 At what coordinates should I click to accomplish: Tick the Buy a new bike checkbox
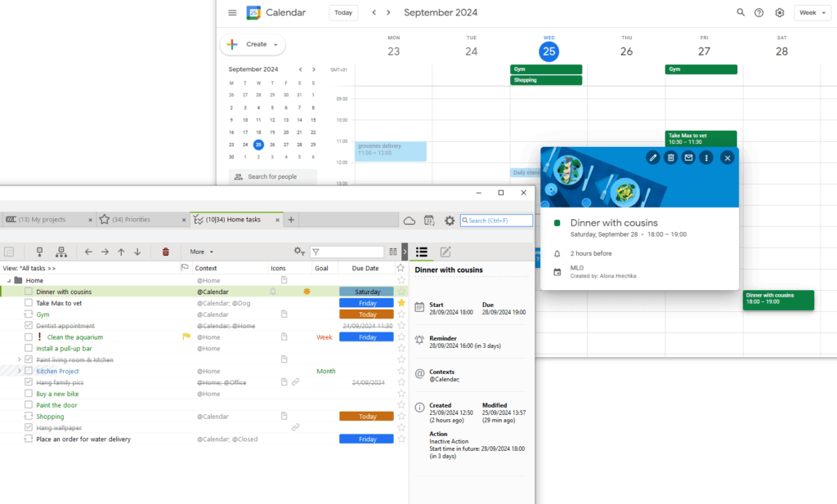tap(29, 394)
